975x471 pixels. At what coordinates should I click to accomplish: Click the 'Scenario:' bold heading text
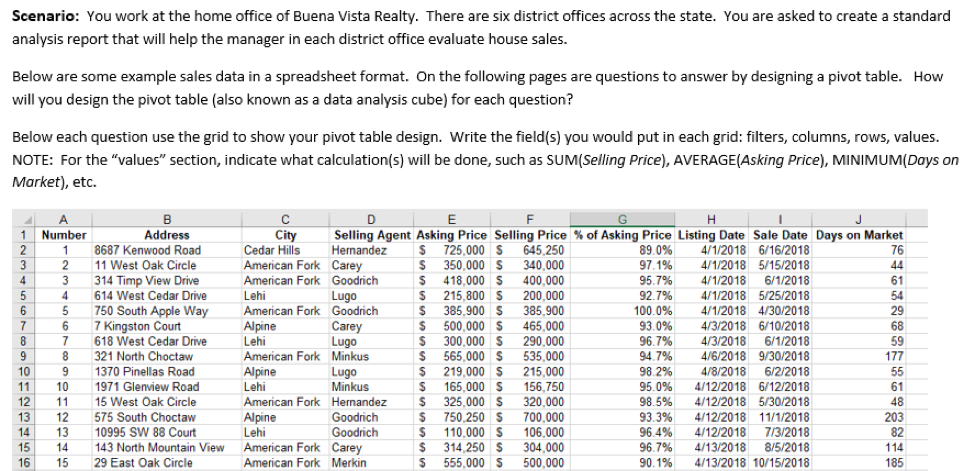tap(46, 16)
